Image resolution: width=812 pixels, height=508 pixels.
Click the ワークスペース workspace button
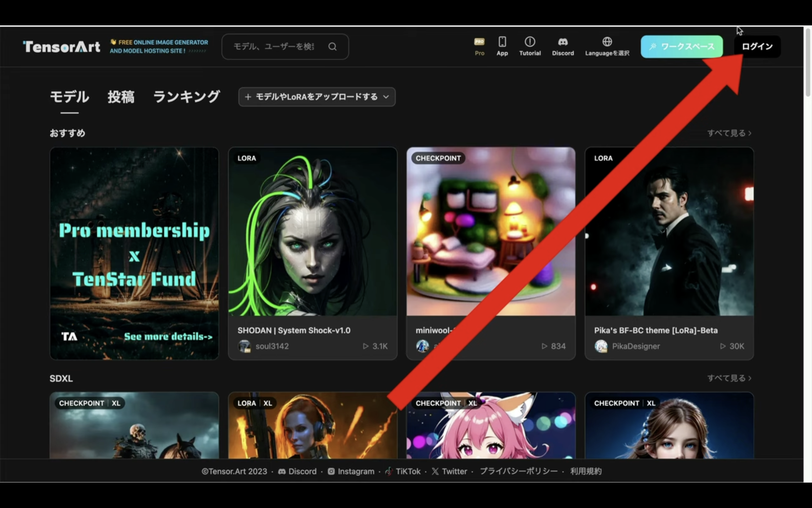[x=681, y=47]
